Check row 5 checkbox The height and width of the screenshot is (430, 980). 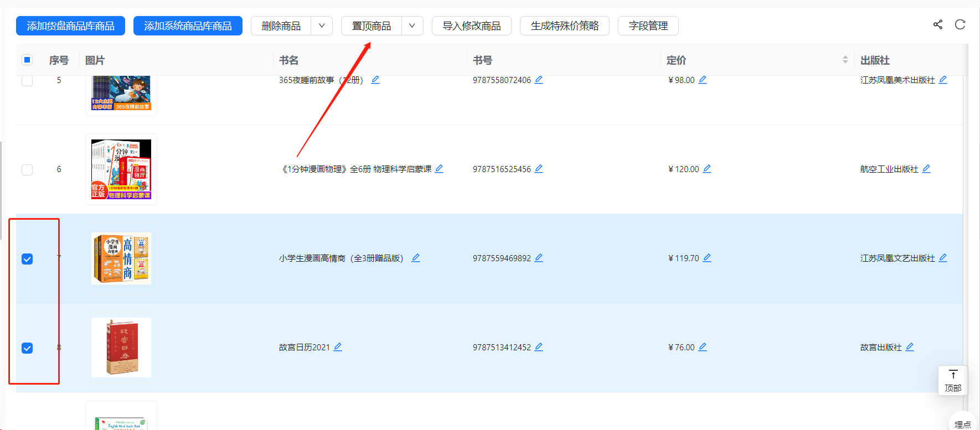click(27, 80)
